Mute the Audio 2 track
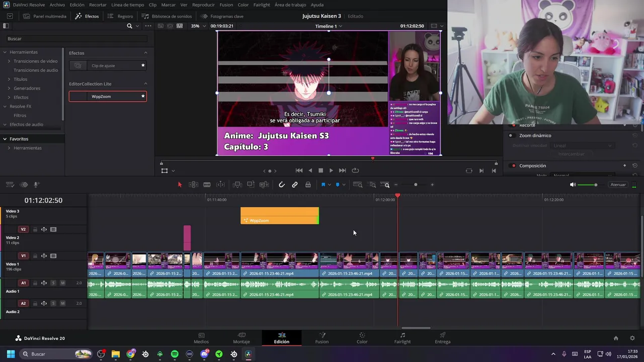Screen dimensions: 644x362 coord(63,303)
